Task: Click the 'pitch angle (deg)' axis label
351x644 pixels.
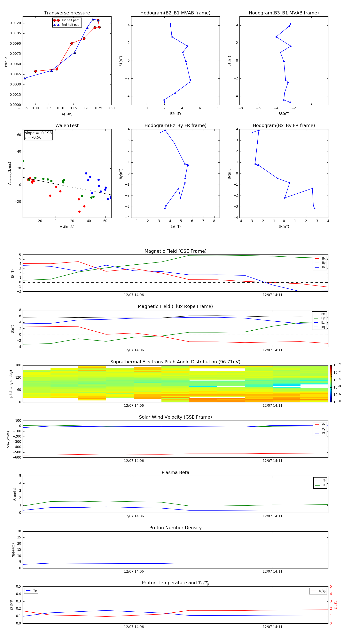Action: [x=11, y=384]
